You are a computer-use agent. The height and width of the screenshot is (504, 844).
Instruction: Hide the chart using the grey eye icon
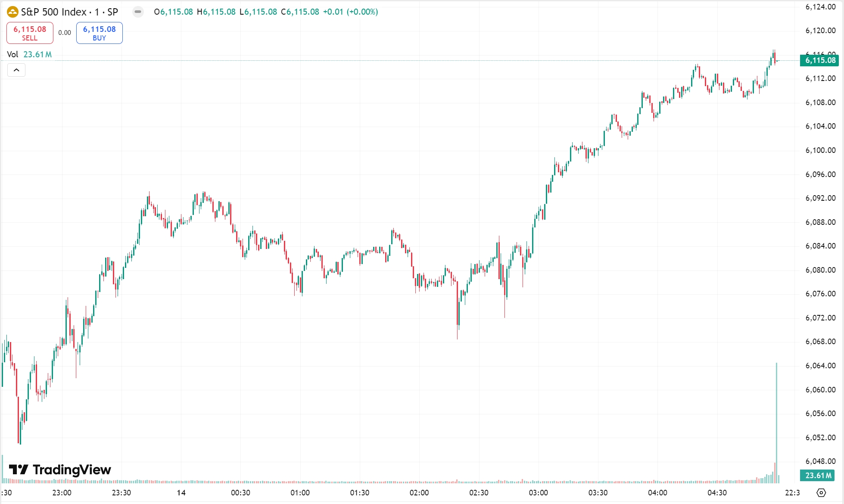click(x=138, y=12)
